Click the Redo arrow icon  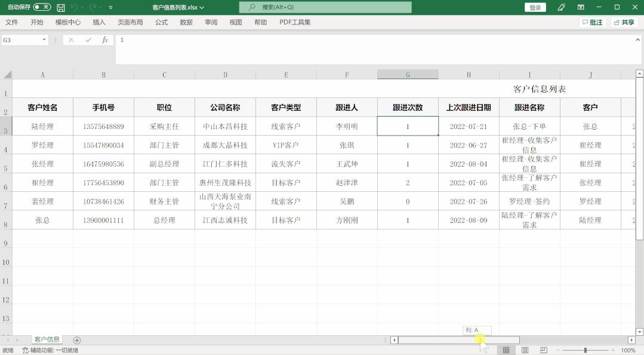(x=93, y=7)
